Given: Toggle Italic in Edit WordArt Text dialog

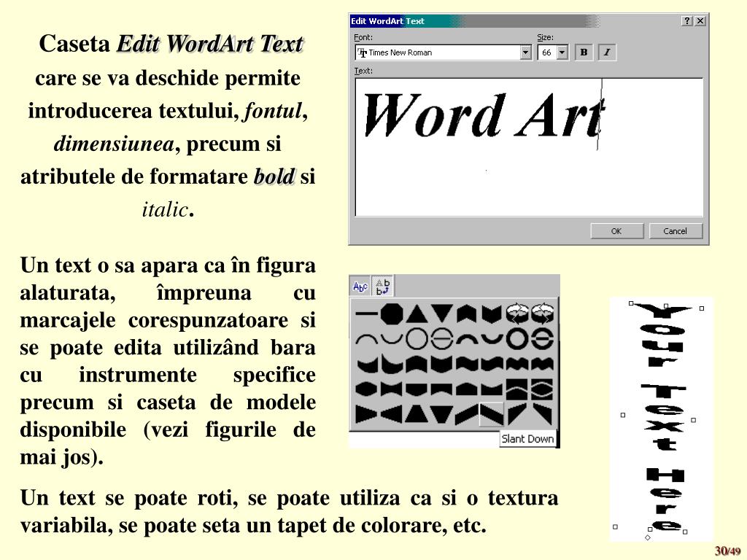Looking at the screenshot, I should pos(607,52).
